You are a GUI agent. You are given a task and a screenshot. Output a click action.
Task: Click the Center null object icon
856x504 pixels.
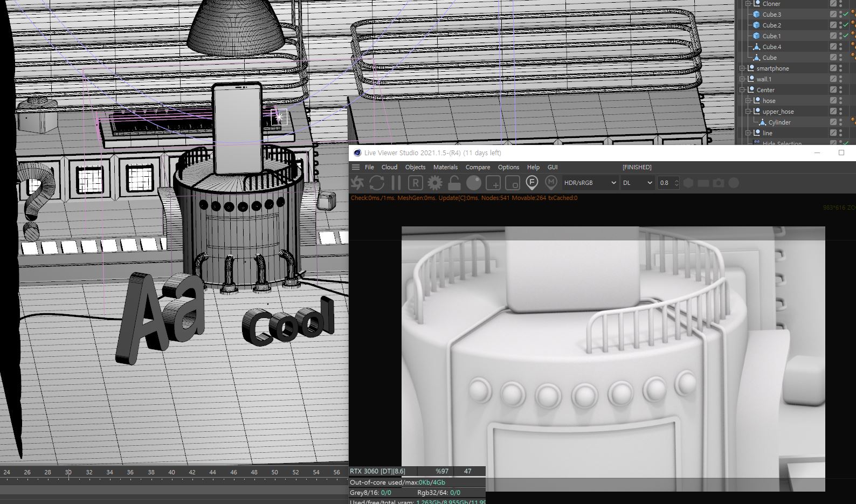point(750,90)
